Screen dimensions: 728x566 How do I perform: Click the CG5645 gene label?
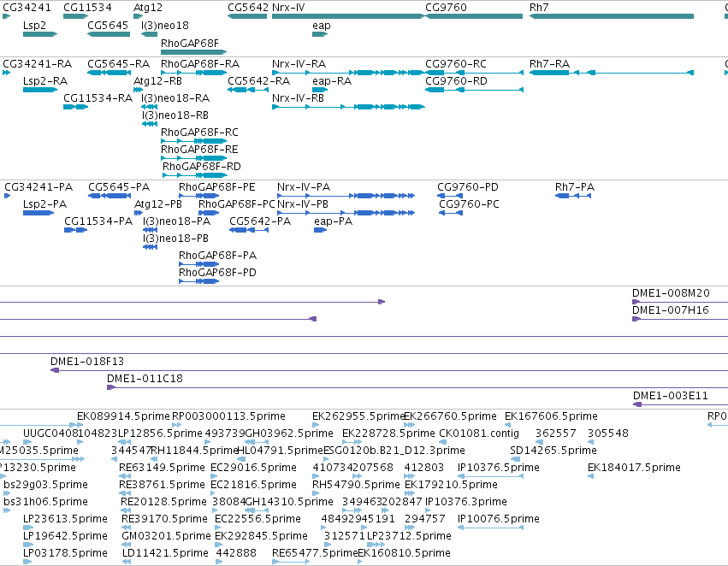click(108, 25)
